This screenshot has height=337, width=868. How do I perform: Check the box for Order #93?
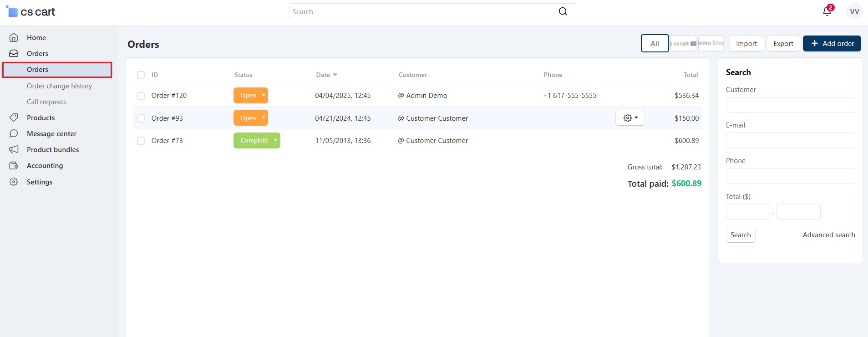(x=141, y=118)
